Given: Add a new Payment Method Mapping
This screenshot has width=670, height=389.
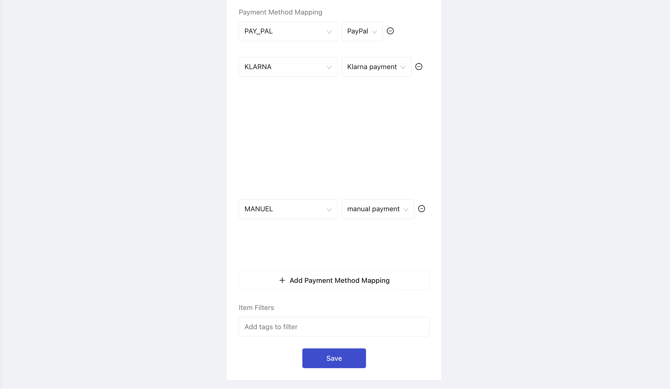Looking at the screenshot, I should (334, 280).
